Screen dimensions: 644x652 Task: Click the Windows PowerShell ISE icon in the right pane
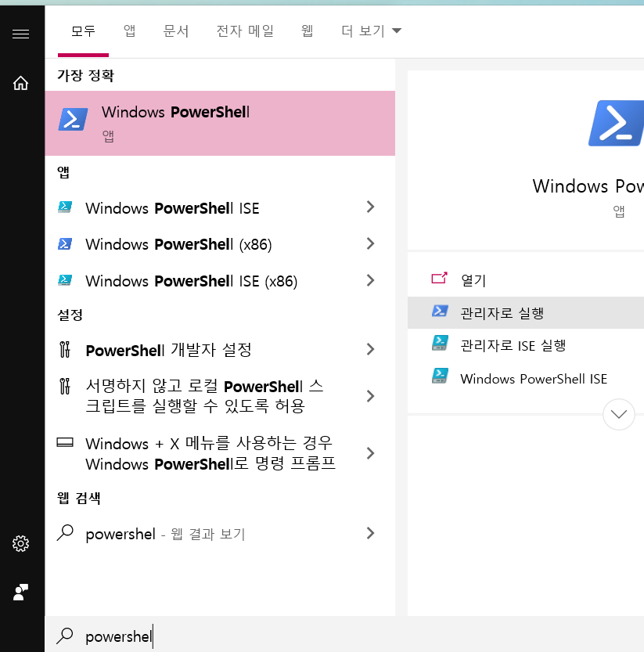pos(440,376)
